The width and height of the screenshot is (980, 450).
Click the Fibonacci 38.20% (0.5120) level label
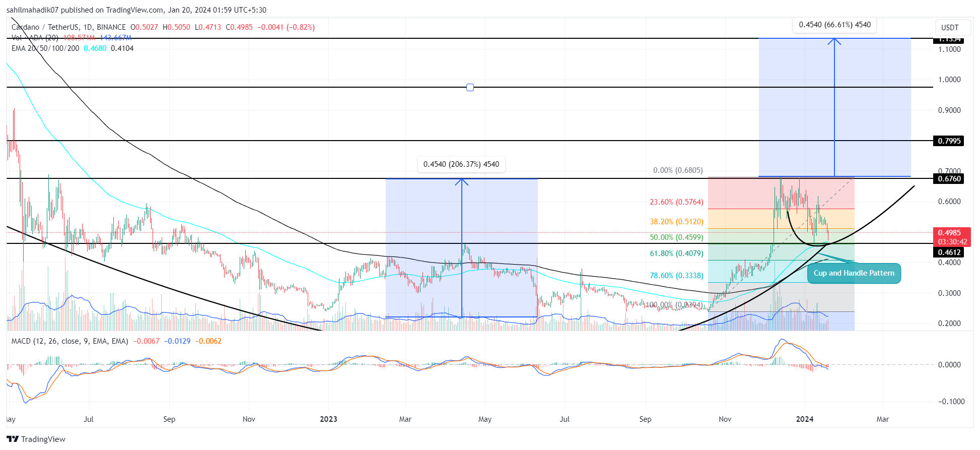click(676, 222)
